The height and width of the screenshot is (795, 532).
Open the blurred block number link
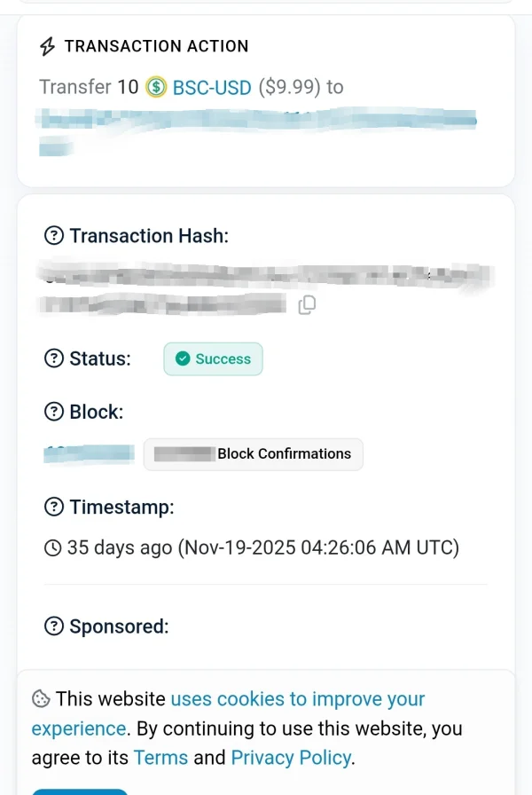[x=89, y=453]
